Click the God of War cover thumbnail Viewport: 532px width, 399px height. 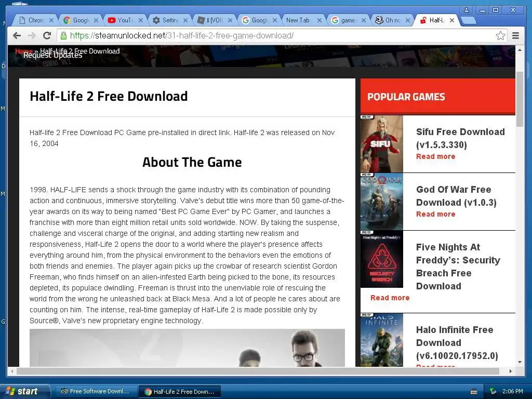coord(382,202)
